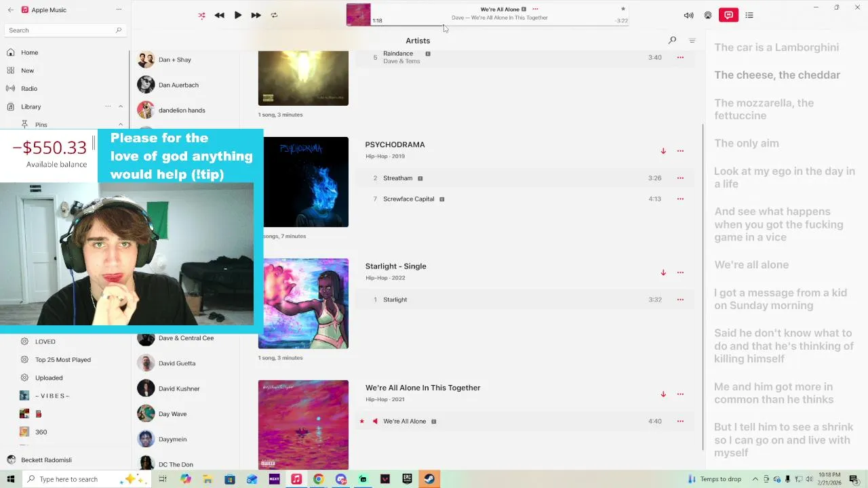The width and height of the screenshot is (868, 488).
Task: Open the New section
Action: point(27,70)
